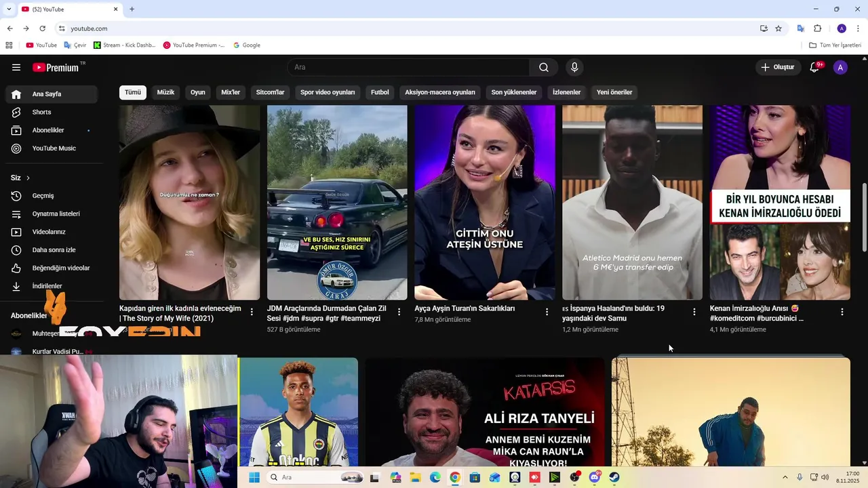
Task: Open options menu for İspanya Haaland'ını video
Action: tap(694, 312)
